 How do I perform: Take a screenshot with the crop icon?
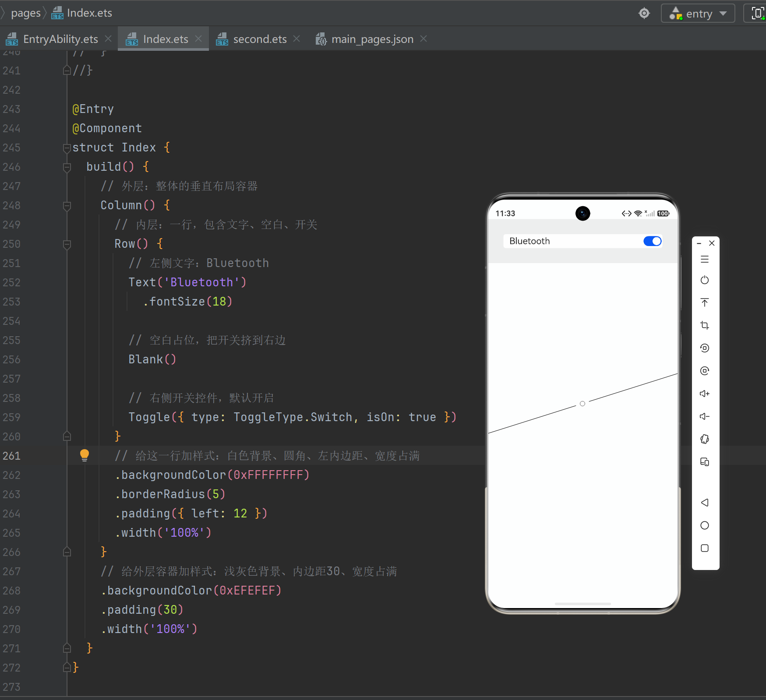(x=704, y=325)
